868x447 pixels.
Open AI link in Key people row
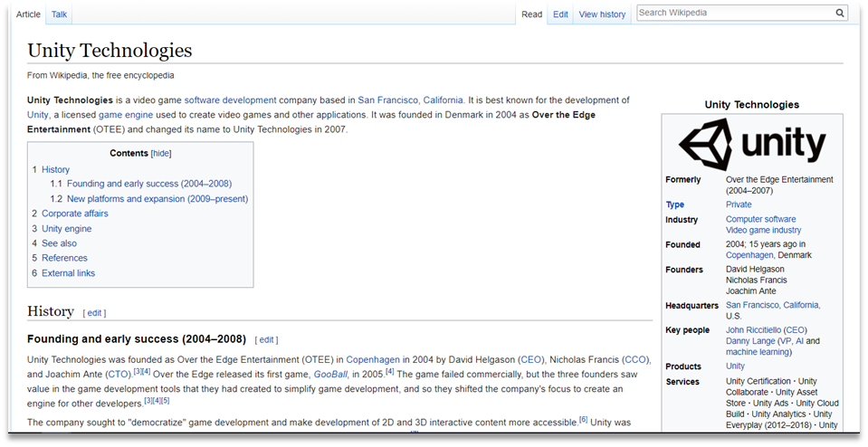(799, 341)
